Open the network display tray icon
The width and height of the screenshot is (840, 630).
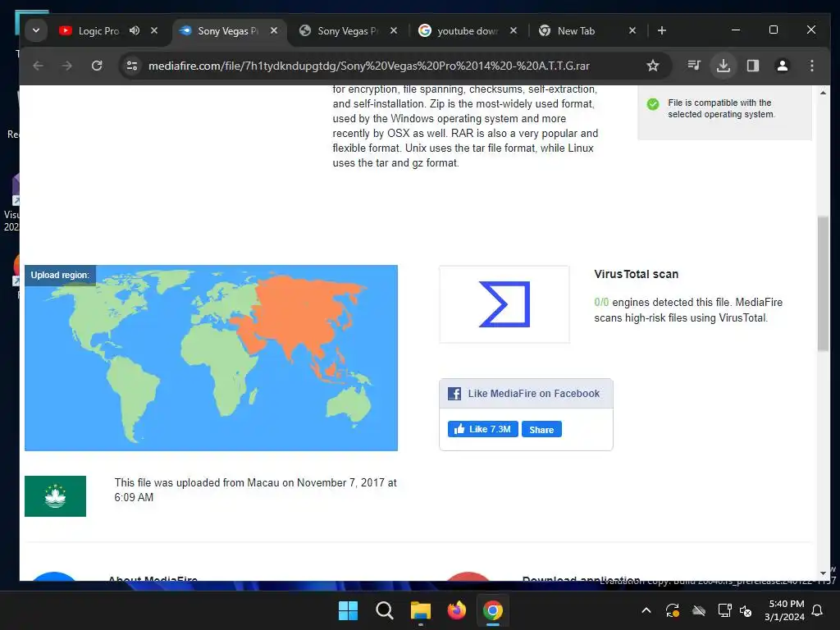(x=724, y=610)
